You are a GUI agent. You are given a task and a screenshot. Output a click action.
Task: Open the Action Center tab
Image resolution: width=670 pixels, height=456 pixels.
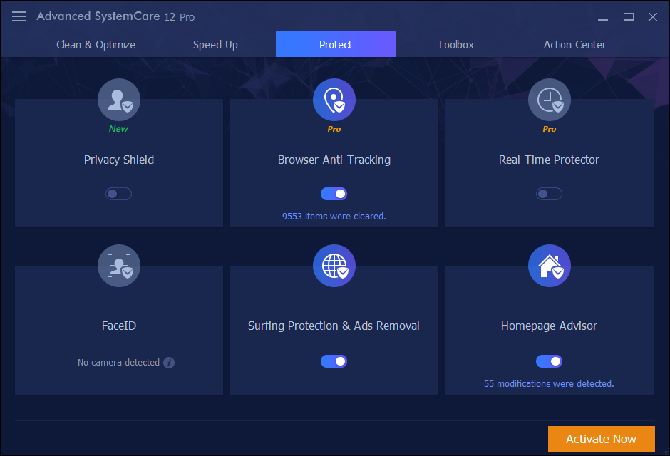(574, 44)
